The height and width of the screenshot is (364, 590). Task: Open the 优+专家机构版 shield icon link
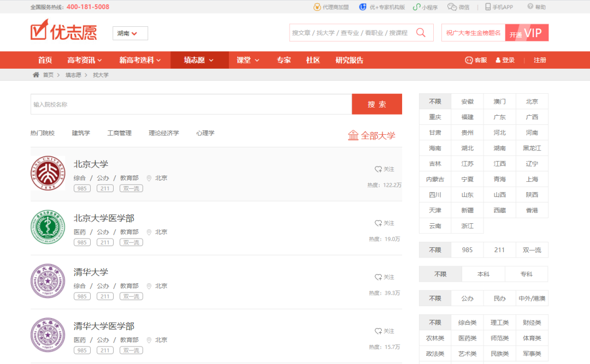pos(363,7)
